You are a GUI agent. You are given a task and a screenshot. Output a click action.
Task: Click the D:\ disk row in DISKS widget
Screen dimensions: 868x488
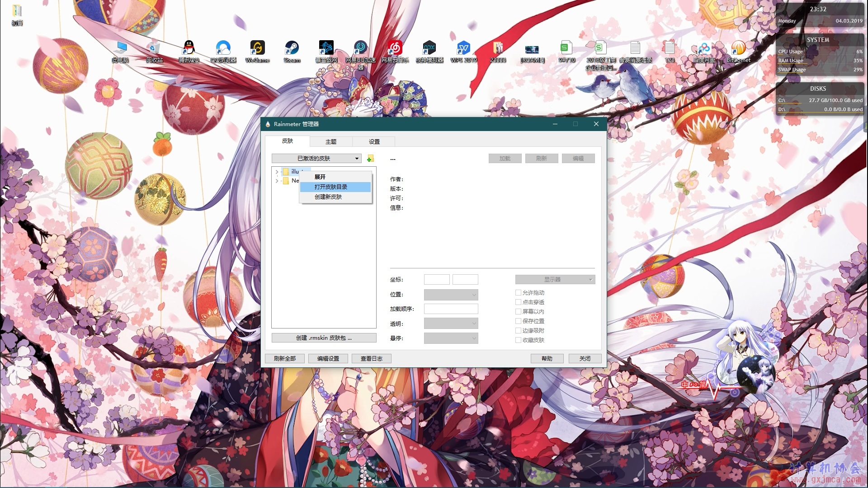coord(820,110)
